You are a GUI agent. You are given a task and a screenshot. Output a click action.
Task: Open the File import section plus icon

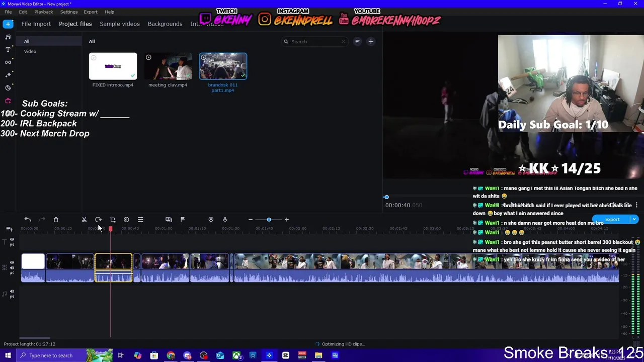tap(8, 24)
